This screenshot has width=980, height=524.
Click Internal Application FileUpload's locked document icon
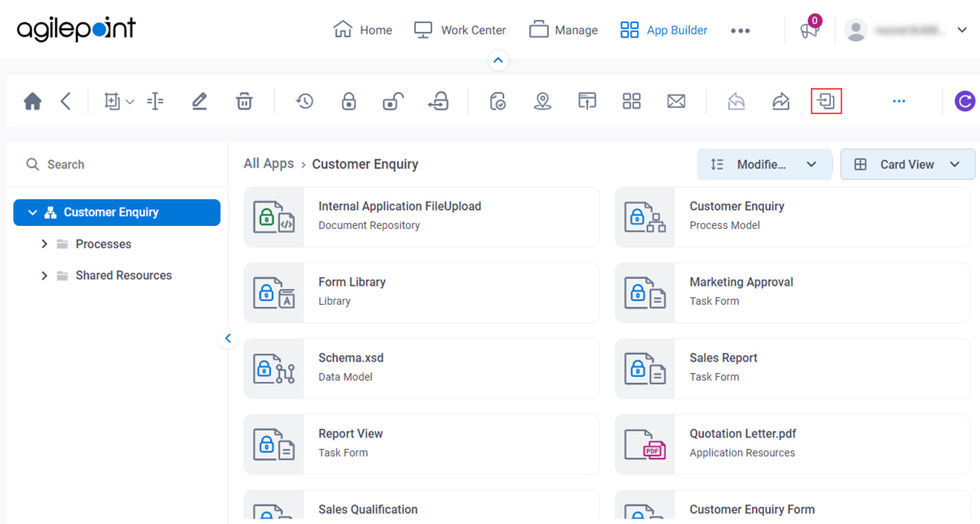[274, 218]
